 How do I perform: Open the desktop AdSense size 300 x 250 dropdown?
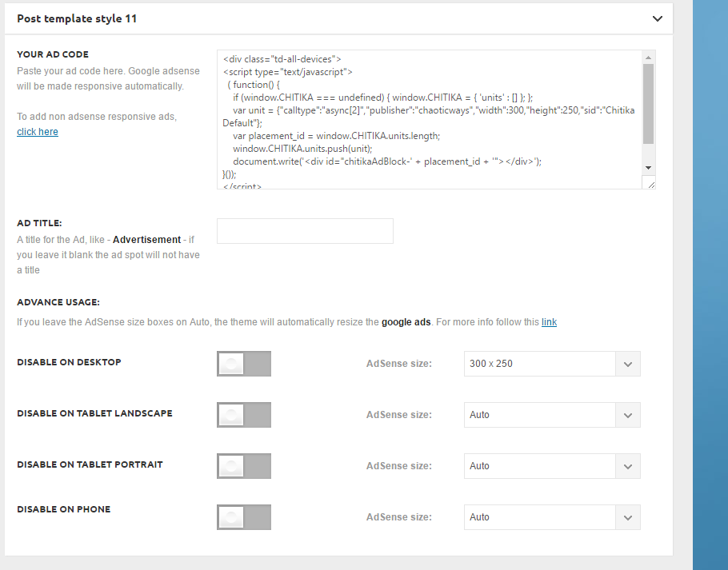pyautogui.click(x=552, y=364)
